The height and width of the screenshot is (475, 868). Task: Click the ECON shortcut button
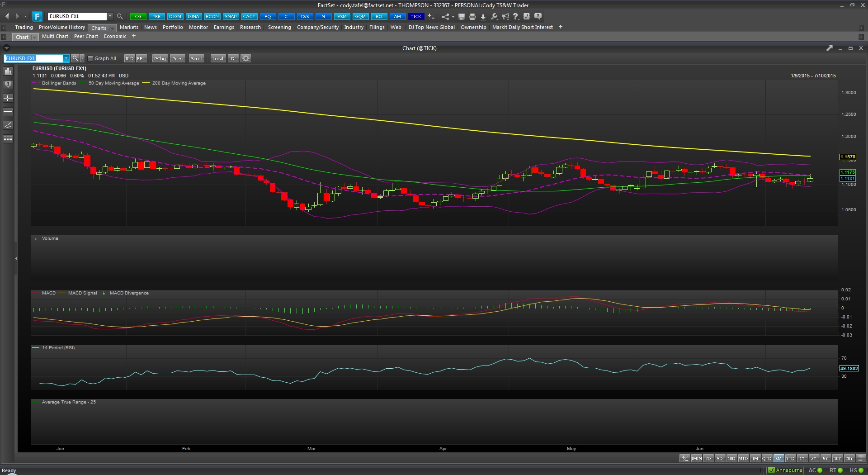click(x=212, y=16)
